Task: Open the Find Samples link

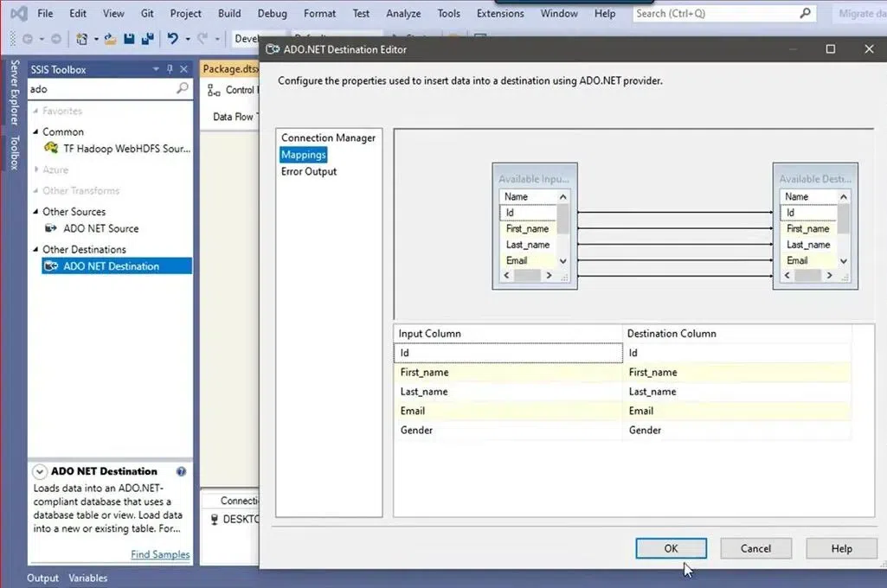Action: 160,554
